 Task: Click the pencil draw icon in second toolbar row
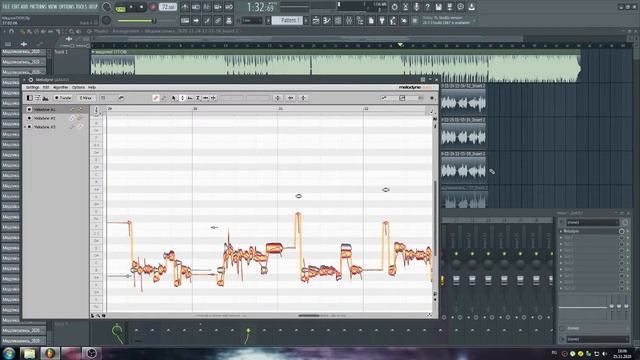pyautogui.click(x=207, y=20)
